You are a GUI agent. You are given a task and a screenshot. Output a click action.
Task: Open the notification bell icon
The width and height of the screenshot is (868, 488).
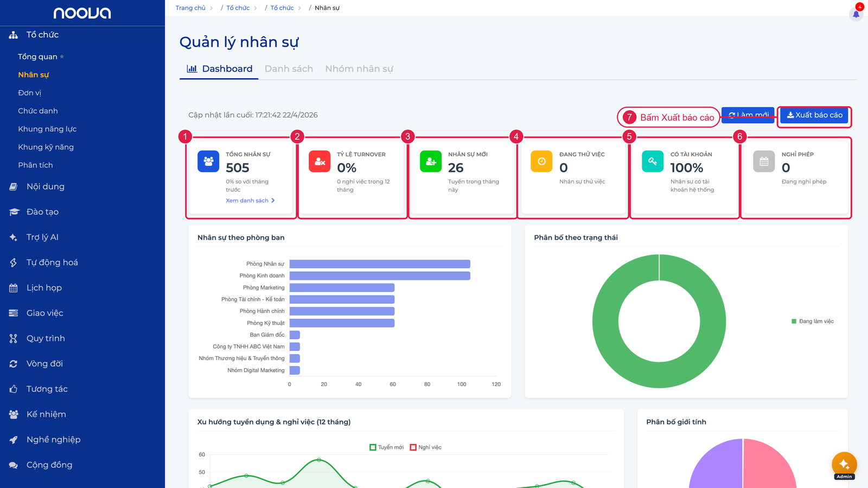(x=856, y=14)
